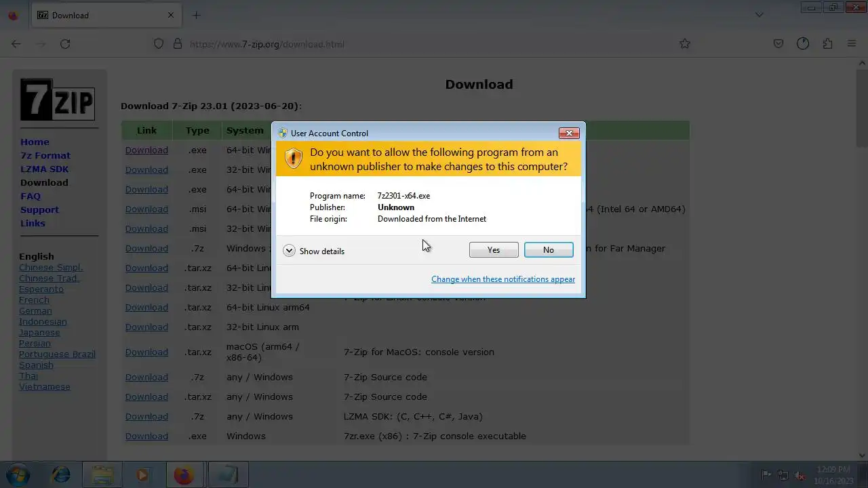Click the Pocket save icon
Image resolution: width=868 pixels, height=488 pixels.
[778, 43]
